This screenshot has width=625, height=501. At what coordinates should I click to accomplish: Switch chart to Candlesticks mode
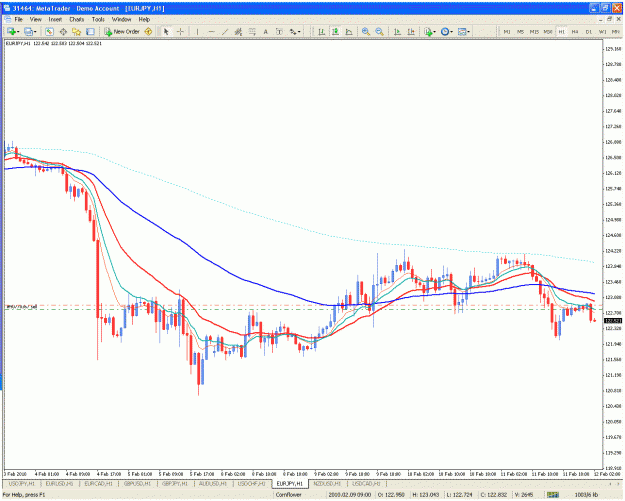coord(335,31)
